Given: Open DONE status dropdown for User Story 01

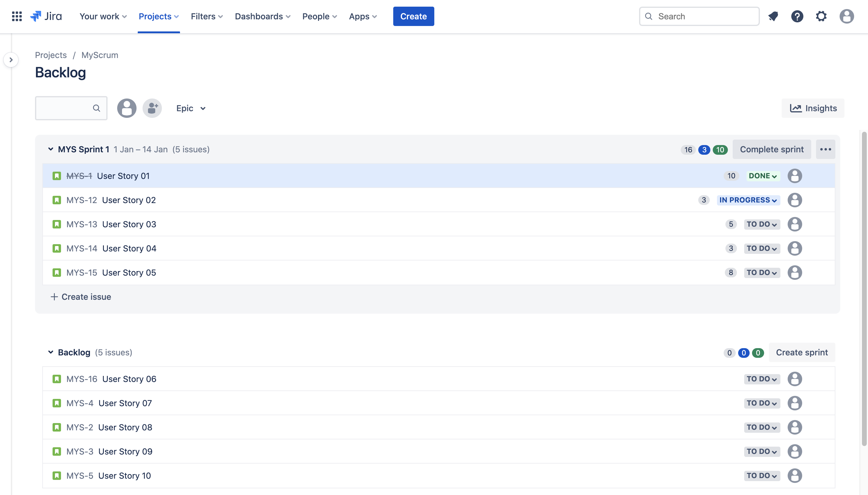Looking at the screenshot, I should 763,176.
